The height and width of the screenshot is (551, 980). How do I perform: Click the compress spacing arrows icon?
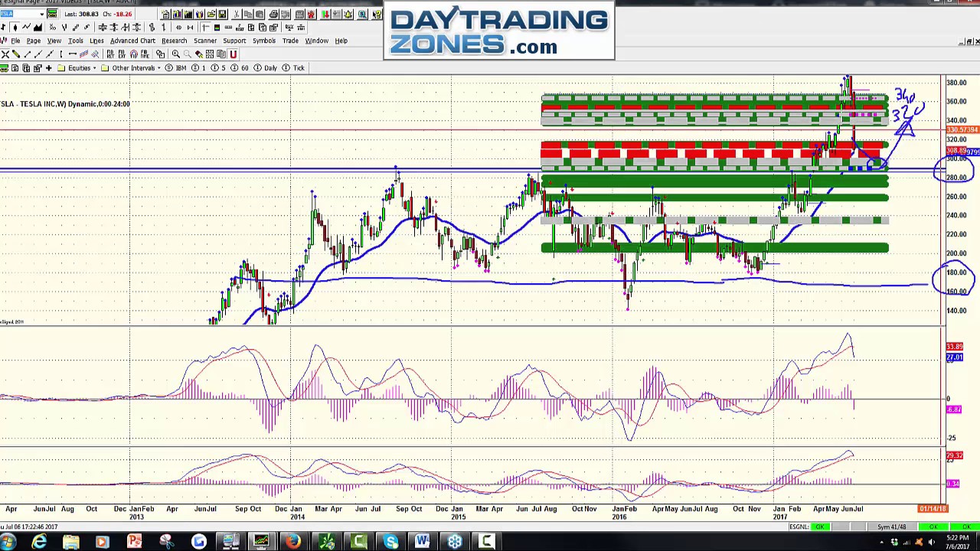(190, 28)
